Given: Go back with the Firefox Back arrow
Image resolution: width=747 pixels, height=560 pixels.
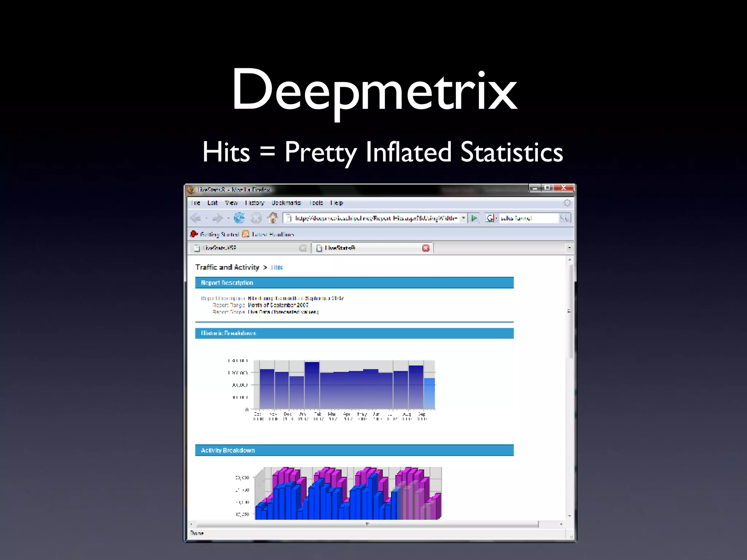Looking at the screenshot, I should coord(196,218).
